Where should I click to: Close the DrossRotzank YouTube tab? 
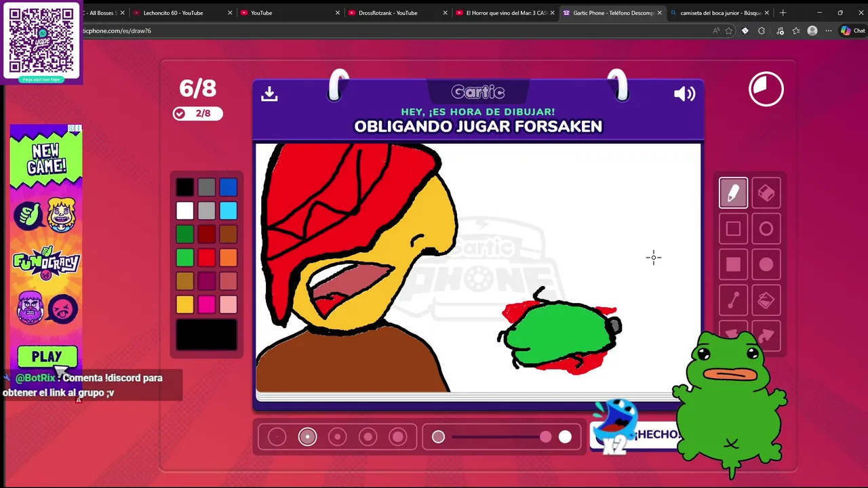tap(445, 13)
